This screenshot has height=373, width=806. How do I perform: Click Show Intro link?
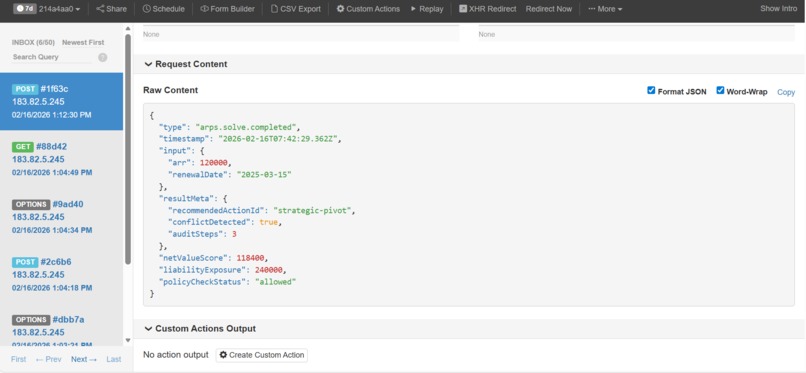779,8
